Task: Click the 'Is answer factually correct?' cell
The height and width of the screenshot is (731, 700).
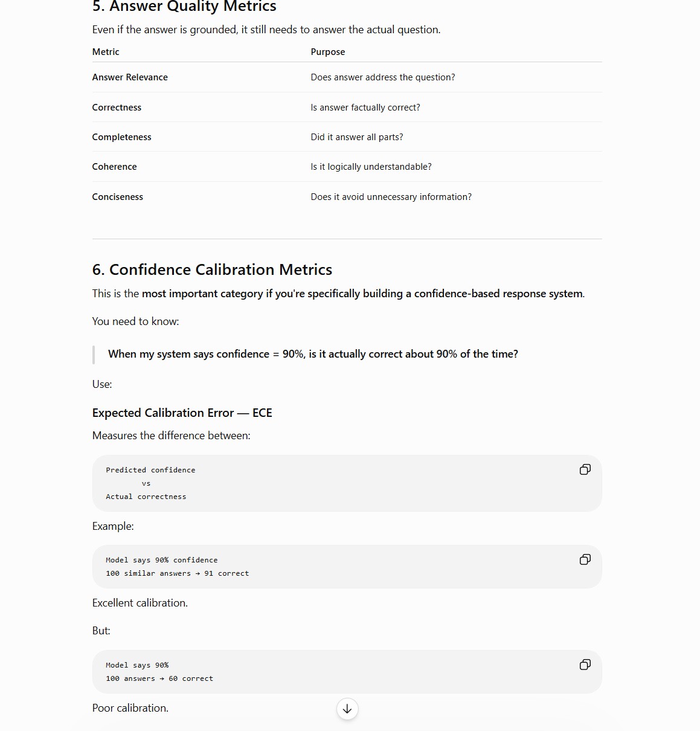Action: tap(365, 108)
